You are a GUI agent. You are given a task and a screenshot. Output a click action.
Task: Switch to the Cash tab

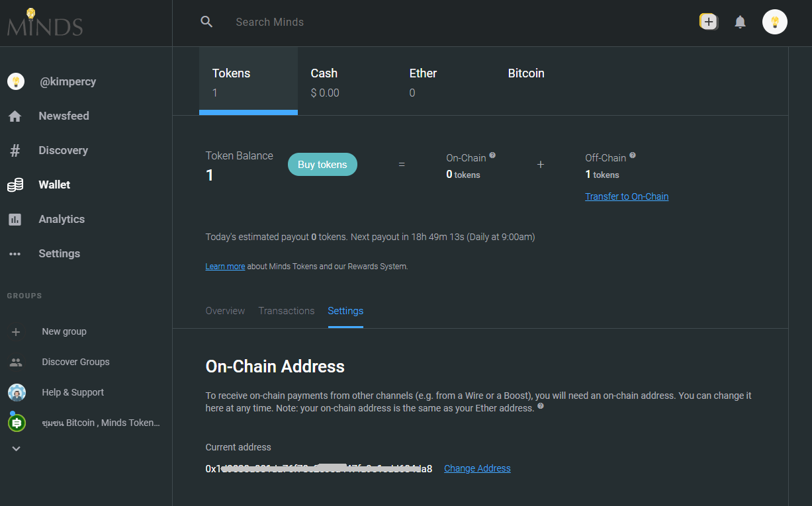click(x=324, y=82)
